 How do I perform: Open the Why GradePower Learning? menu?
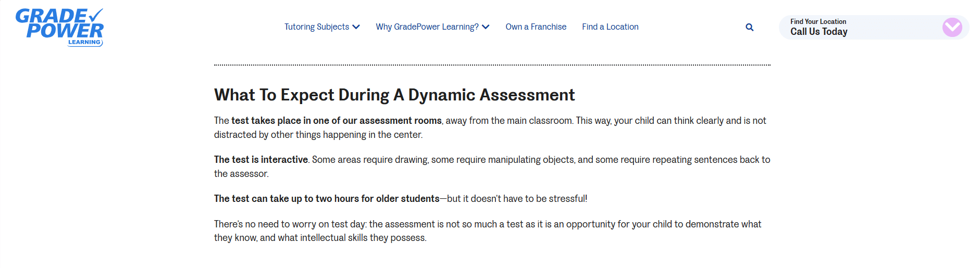pos(427,27)
